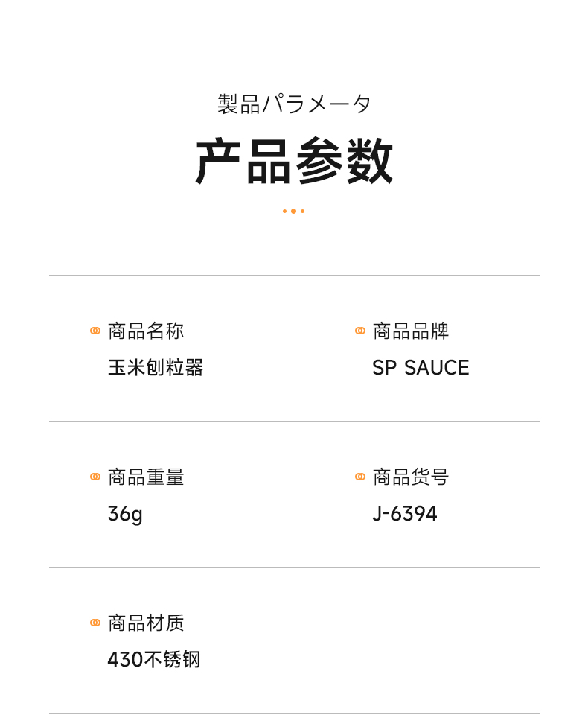
Task: Click the 产品参数 main heading
Action: [x=294, y=161]
